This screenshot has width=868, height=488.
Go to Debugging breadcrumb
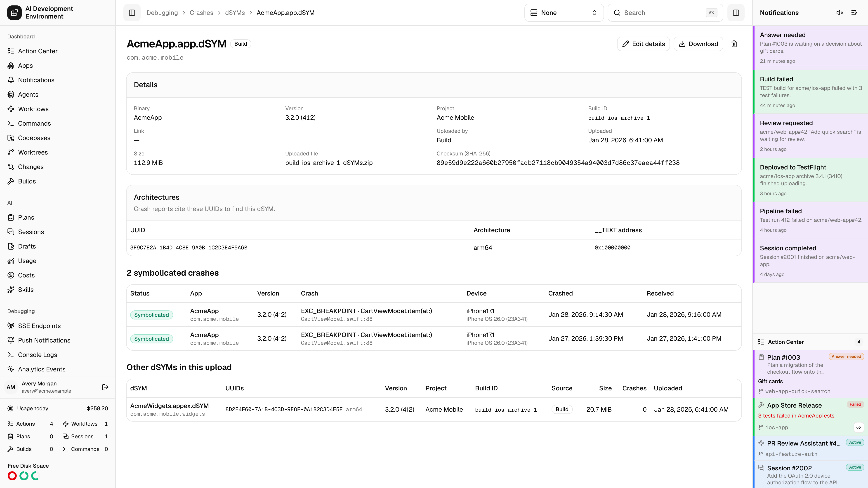pyautogui.click(x=162, y=12)
